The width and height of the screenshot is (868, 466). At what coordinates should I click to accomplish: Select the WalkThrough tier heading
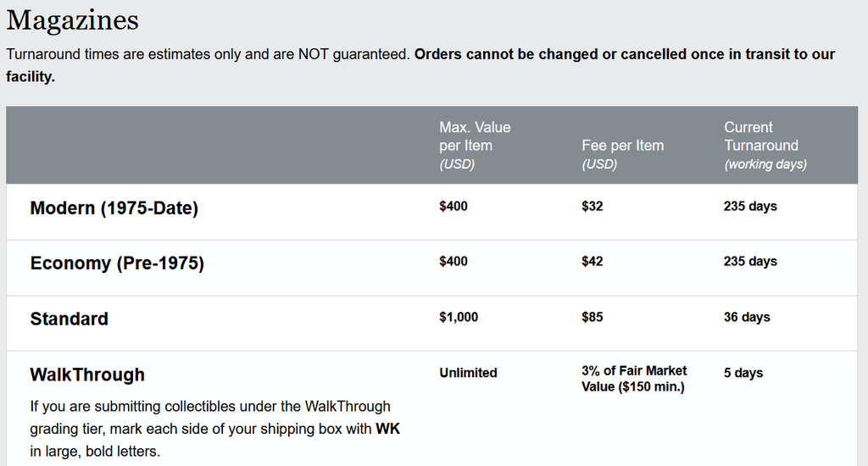pyautogui.click(x=87, y=374)
